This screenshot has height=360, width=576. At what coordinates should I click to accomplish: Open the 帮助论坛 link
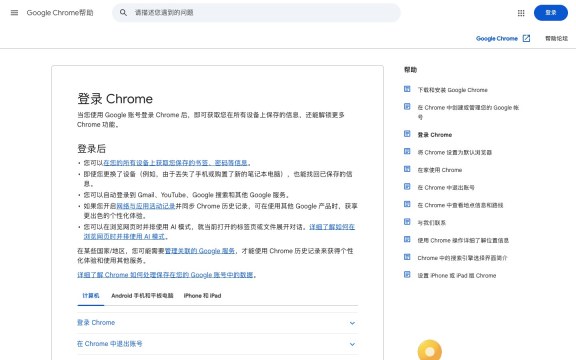(x=556, y=39)
